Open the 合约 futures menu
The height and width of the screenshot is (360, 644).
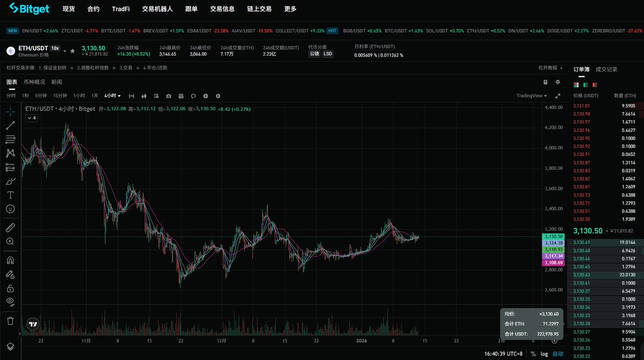(x=93, y=9)
